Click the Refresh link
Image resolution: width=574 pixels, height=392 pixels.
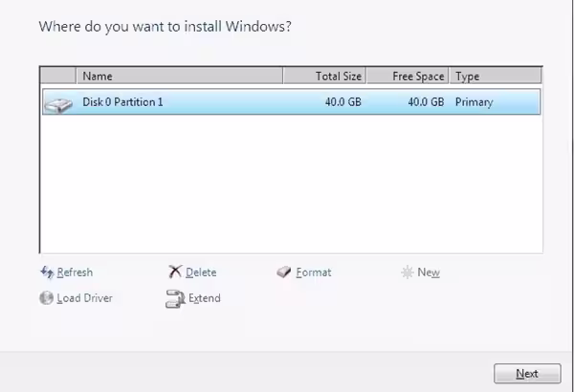click(75, 272)
